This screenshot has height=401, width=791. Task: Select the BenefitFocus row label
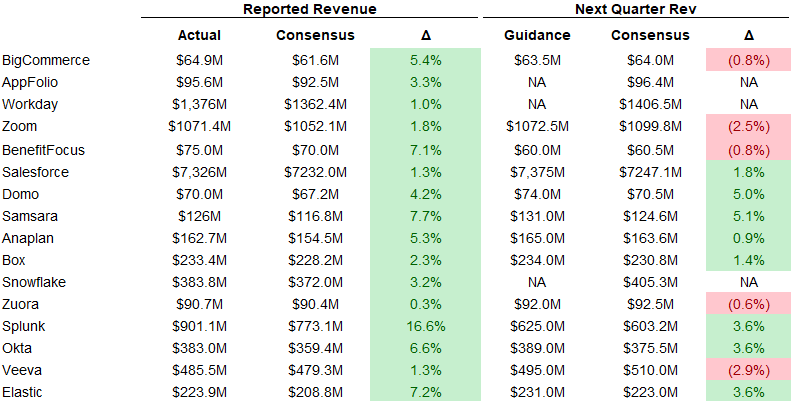point(43,150)
